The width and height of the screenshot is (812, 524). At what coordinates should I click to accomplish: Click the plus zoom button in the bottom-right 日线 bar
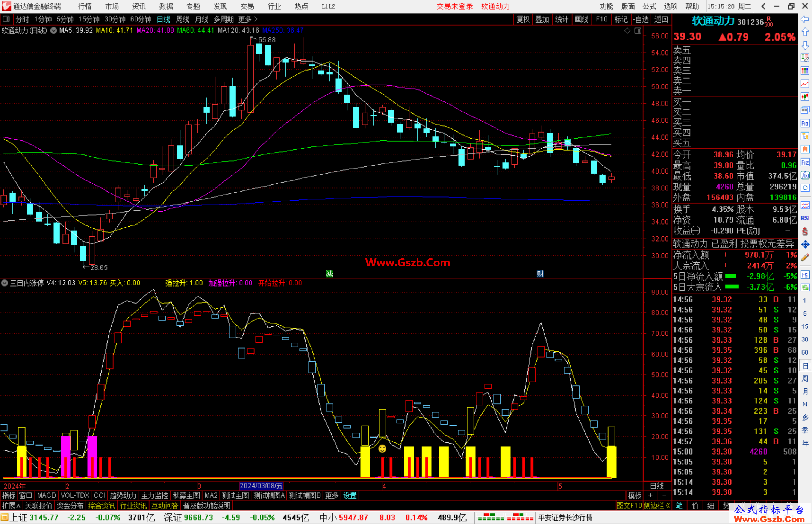click(650, 495)
